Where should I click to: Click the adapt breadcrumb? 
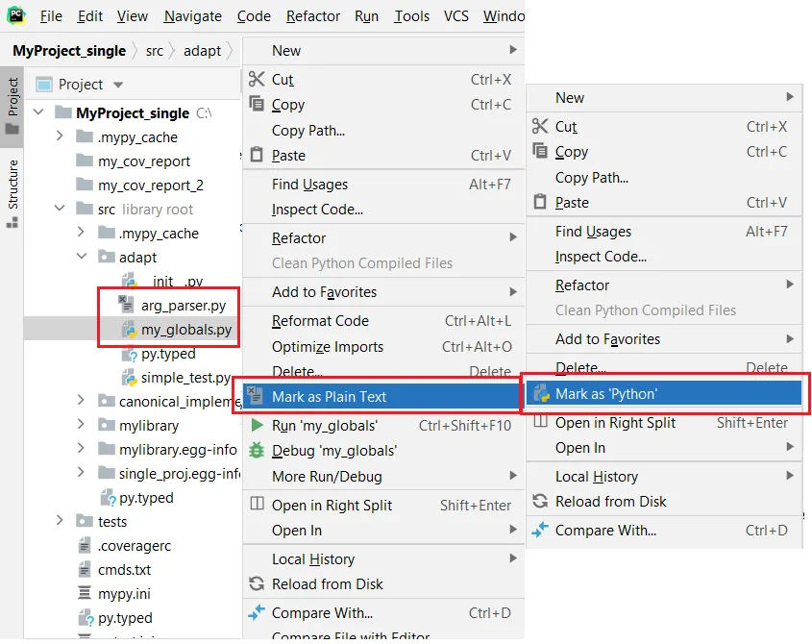[x=202, y=51]
